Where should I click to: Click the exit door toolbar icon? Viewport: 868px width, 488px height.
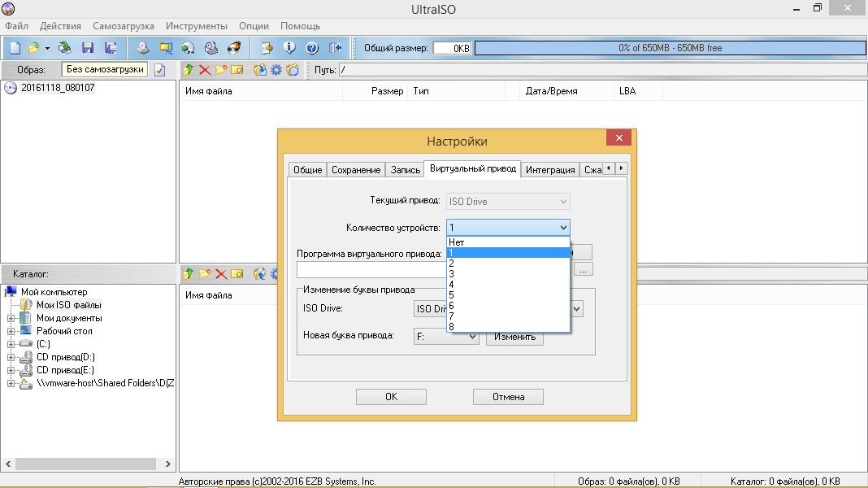tap(336, 48)
